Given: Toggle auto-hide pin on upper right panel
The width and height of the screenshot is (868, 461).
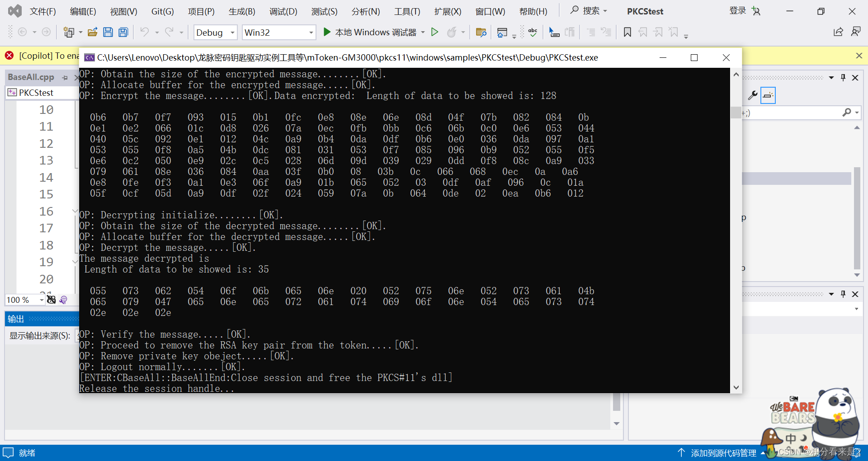Looking at the screenshot, I should [843, 78].
